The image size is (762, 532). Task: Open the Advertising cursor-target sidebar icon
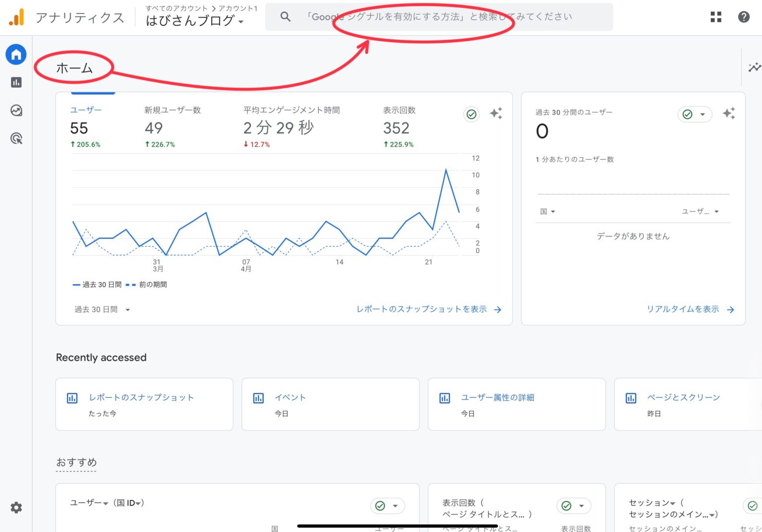[x=16, y=139]
